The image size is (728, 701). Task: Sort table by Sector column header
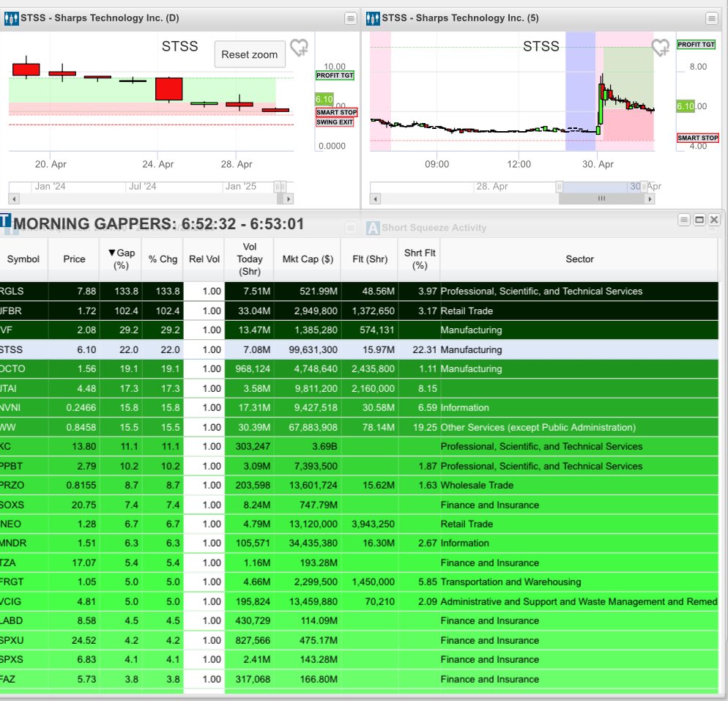(579, 259)
